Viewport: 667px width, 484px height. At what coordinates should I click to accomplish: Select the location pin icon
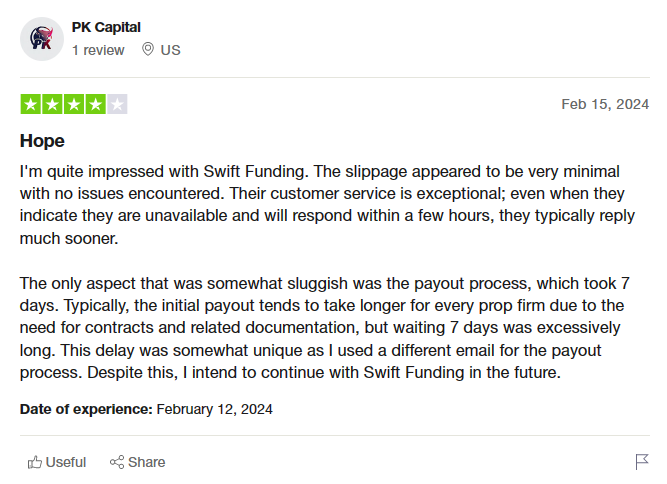coord(148,49)
